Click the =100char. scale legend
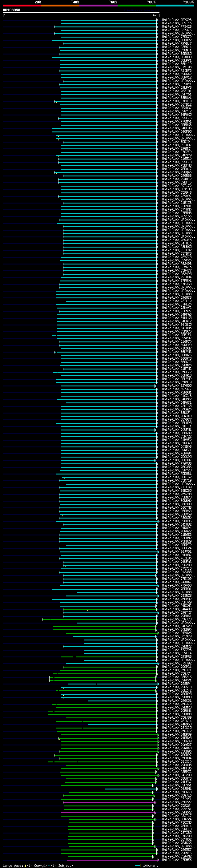This screenshot has height=868, width=197. point(147,865)
